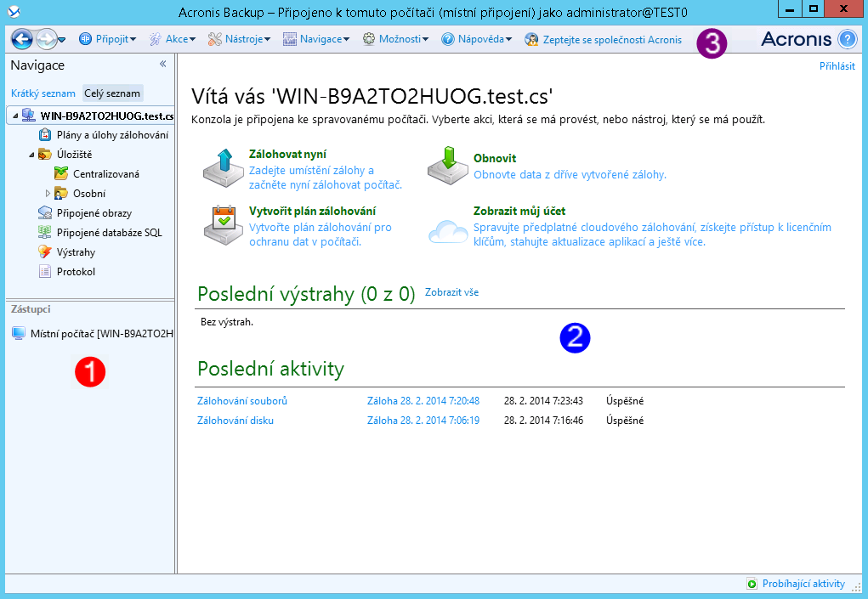Click the Akce running figure icon
The image size is (868, 599).
[x=156, y=39]
